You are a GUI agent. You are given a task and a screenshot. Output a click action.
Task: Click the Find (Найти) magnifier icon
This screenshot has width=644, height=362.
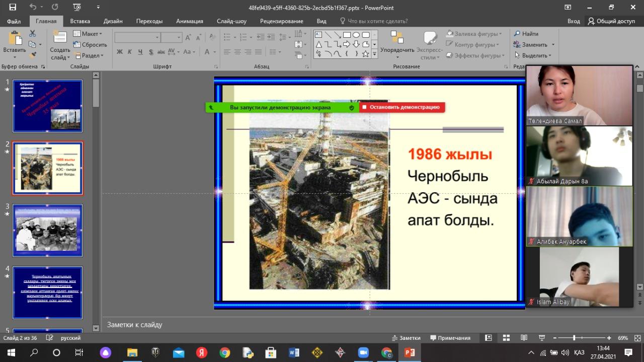click(x=517, y=34)
